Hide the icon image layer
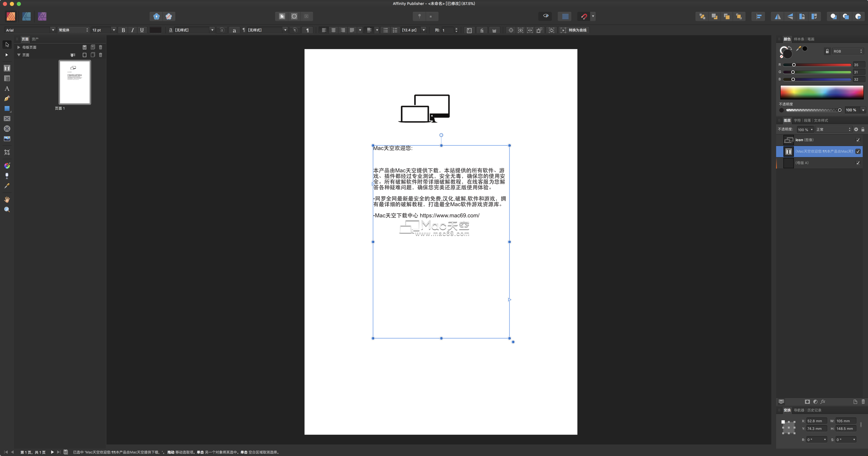Viewport: 868px width, 456px height. 858,140
